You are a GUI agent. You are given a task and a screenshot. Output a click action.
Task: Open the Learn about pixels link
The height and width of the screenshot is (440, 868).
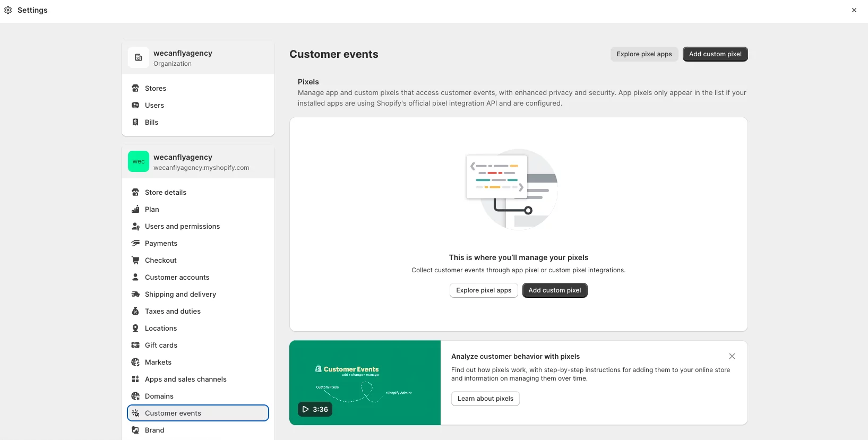(x=485, y=399)
